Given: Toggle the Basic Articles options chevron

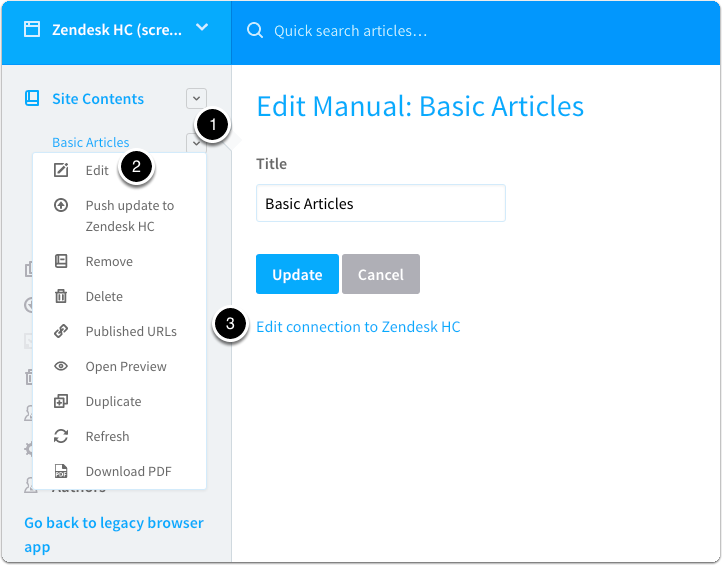Looking at the screenshot, I should (196, 143).
